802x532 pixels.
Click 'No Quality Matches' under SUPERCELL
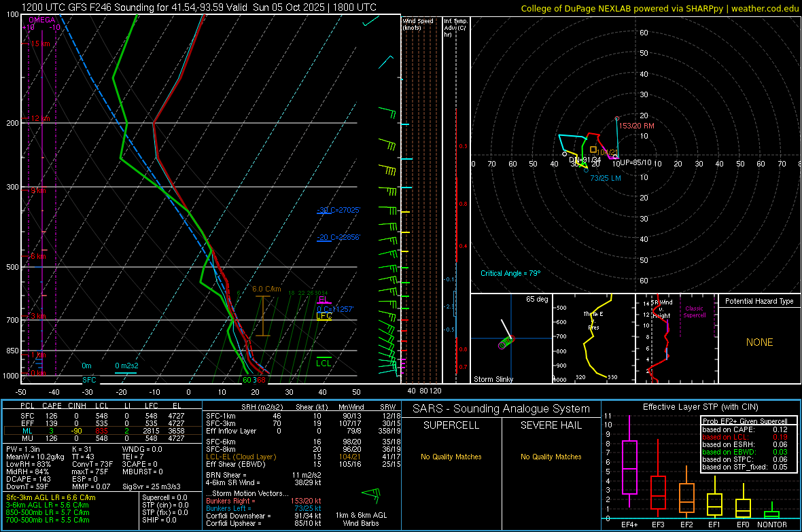pos(451,457)
